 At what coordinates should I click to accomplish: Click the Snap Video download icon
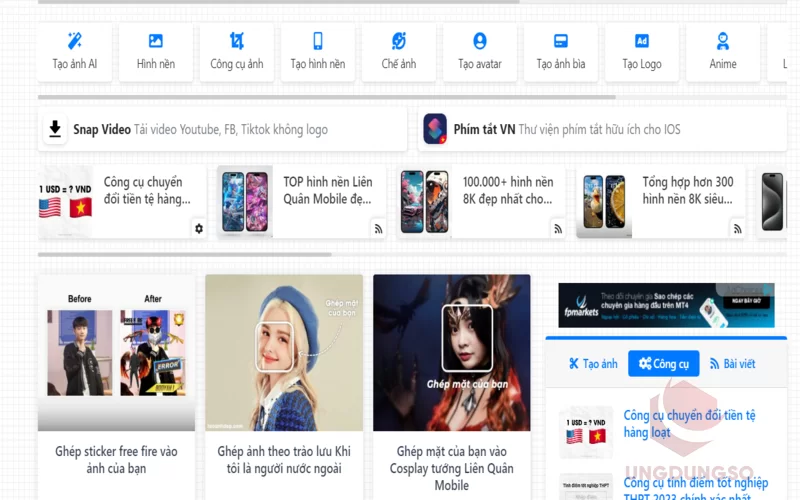click(55, 129)
